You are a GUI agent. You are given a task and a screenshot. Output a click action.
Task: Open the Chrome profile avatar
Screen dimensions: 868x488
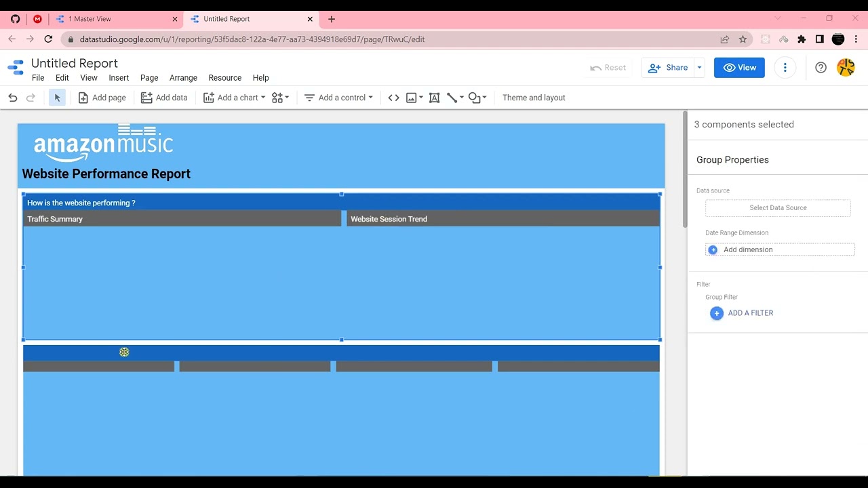[x=838, y=39]
